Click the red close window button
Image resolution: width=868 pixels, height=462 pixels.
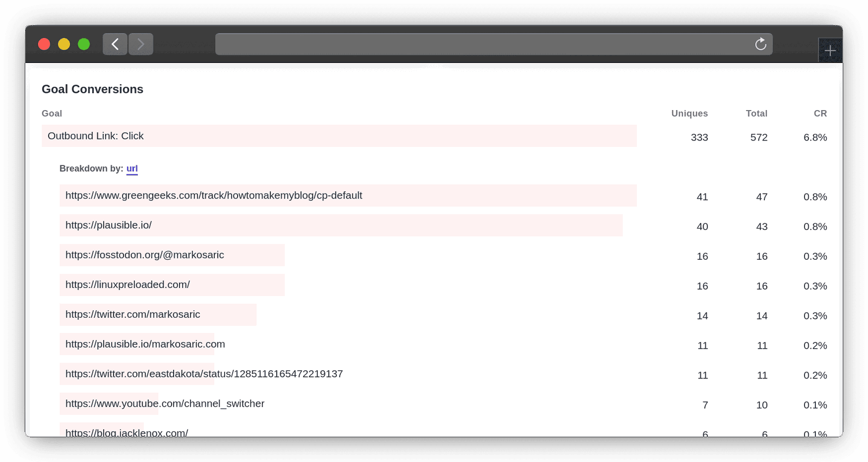(x=44, y=44)
